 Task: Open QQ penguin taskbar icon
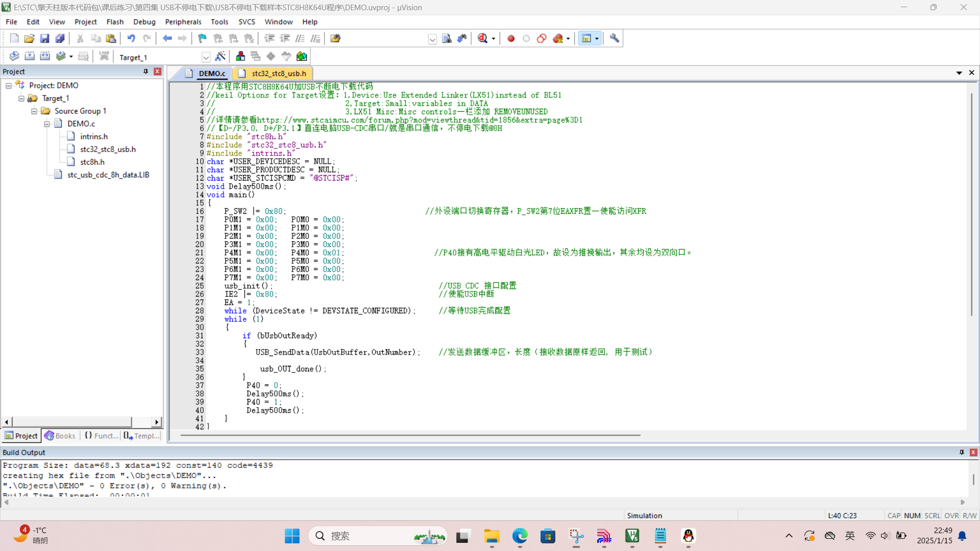[688, 536]
